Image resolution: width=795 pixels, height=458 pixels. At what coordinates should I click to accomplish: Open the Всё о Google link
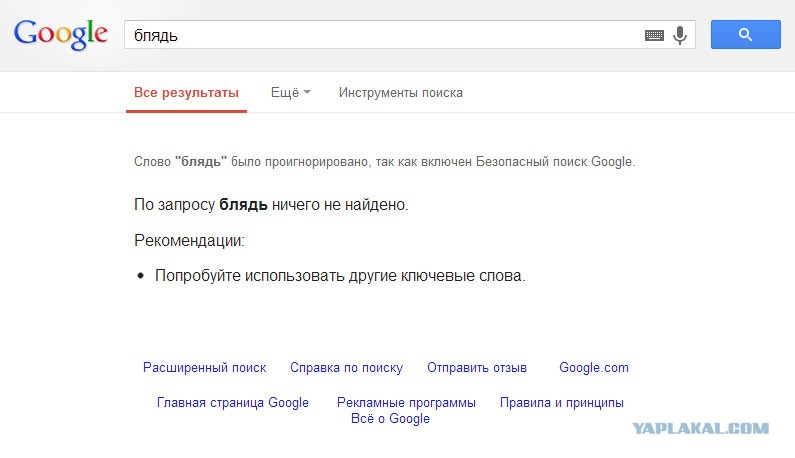pyautogui.click(x=390, y=418)
